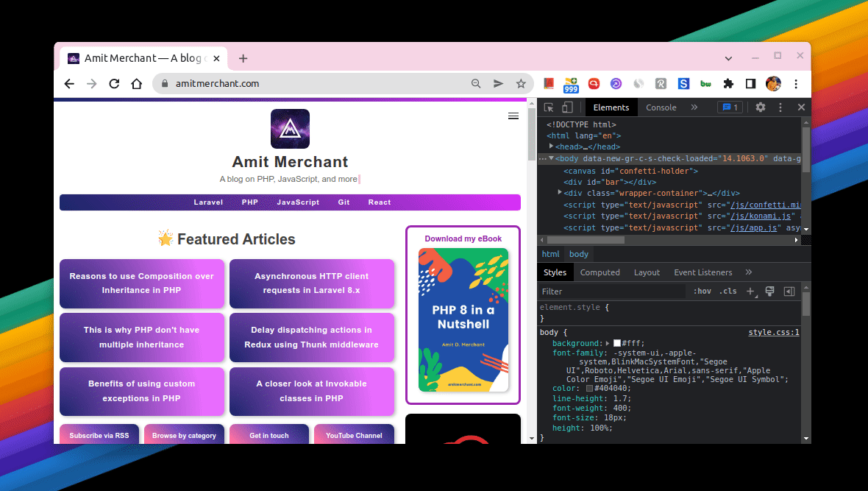The width and height of the screenshot is (868, 491).
Task: Open Reasons to use Composition article
Action: coord(142,283)
